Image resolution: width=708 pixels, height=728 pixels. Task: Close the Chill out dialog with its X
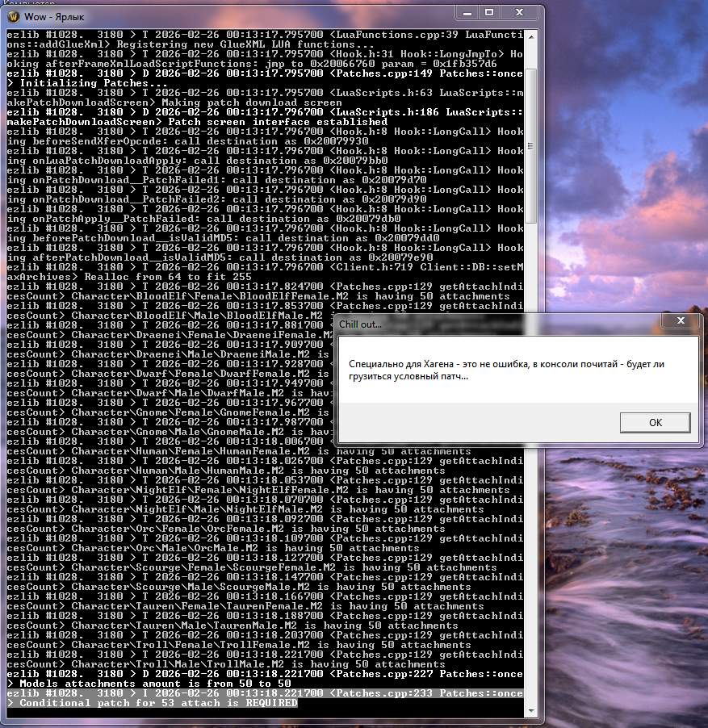[x=680, y=320]
